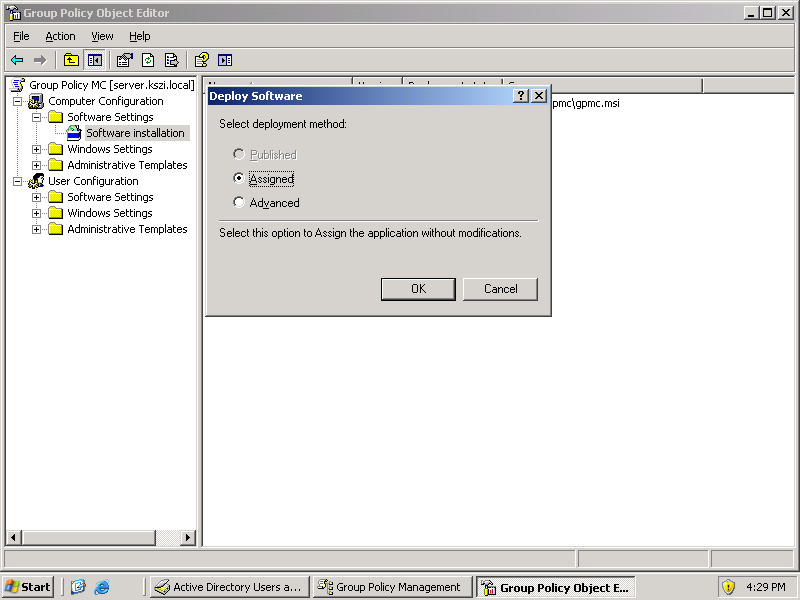800x600 pixels.
Task: Click the Forward arrow toolbar icon
Action: coord(40,60)
